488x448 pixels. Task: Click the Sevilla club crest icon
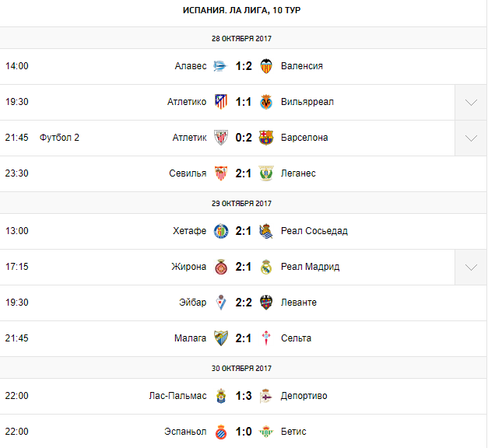(x=221, y=173)
